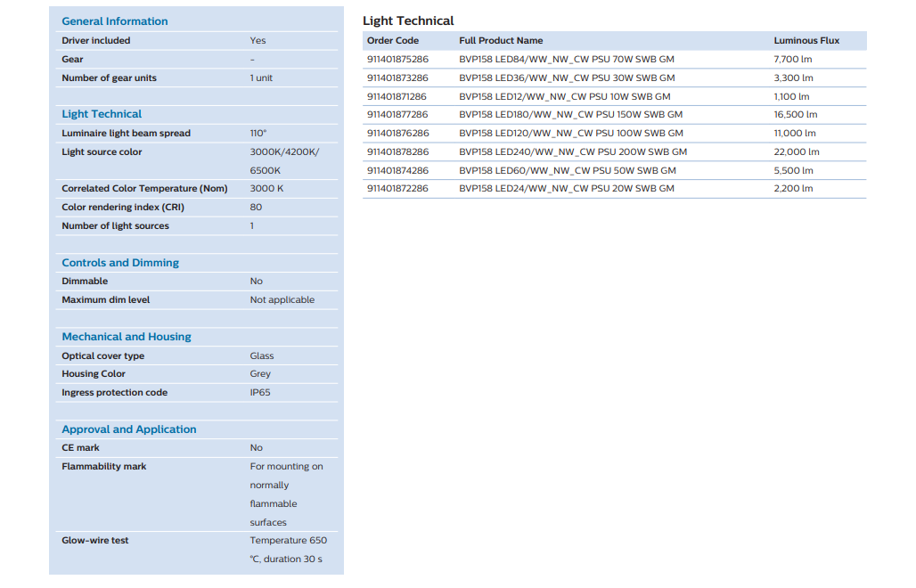Select the Approval and Application heading

[x=129, y=429]
